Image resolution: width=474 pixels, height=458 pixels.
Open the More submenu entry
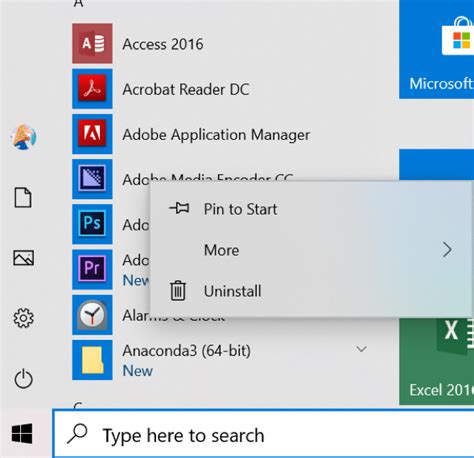(x=312, y=250)
